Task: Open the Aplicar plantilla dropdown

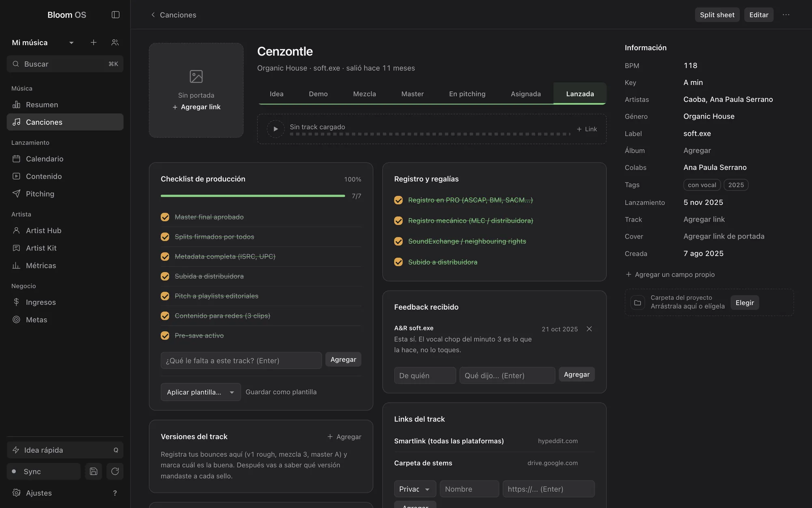Action: (201, 392)
